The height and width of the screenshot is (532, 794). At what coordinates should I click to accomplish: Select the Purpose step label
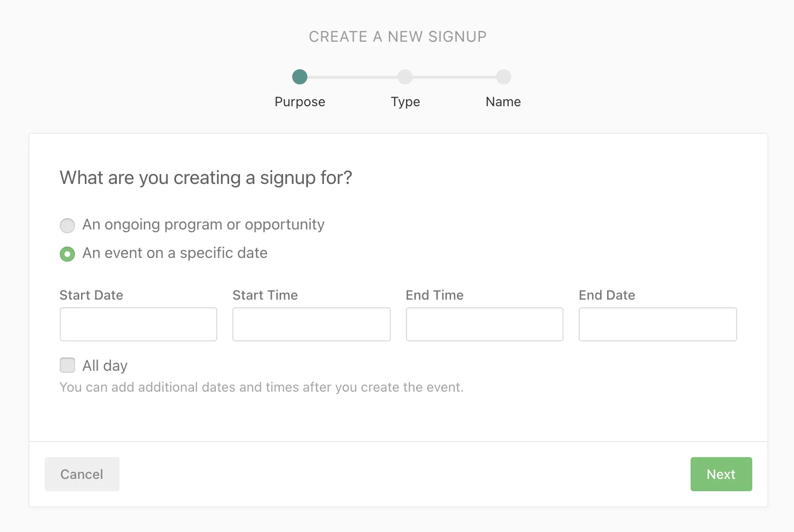(x=300, y=102)
